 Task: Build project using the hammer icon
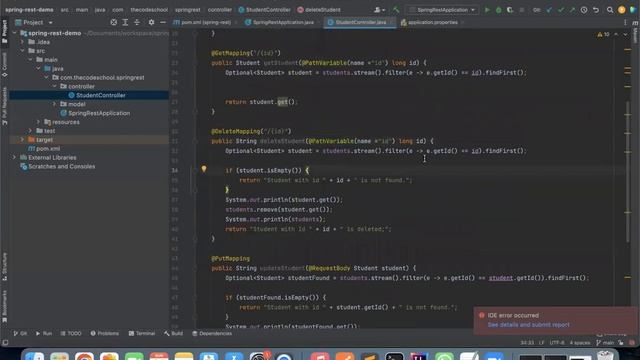396,10
